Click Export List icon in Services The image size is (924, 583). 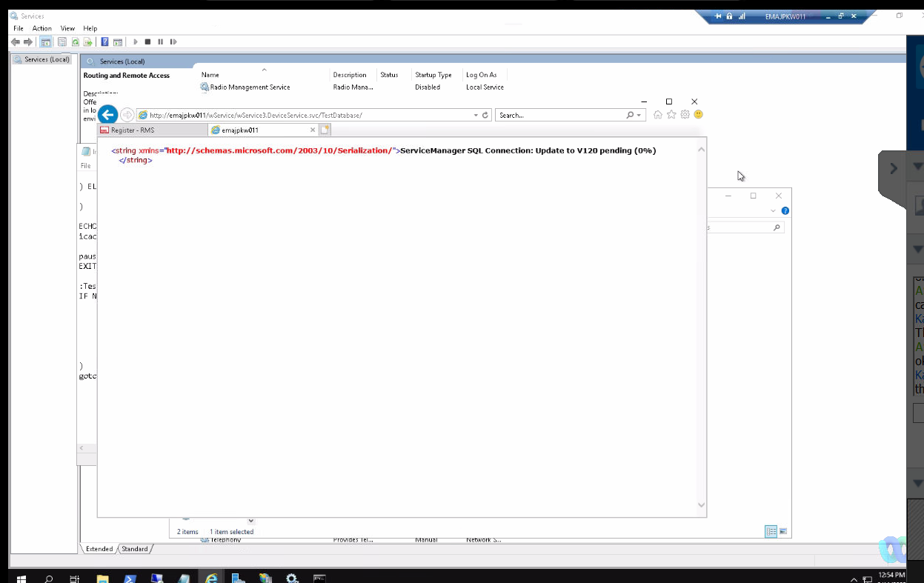(x=87, y=42)
